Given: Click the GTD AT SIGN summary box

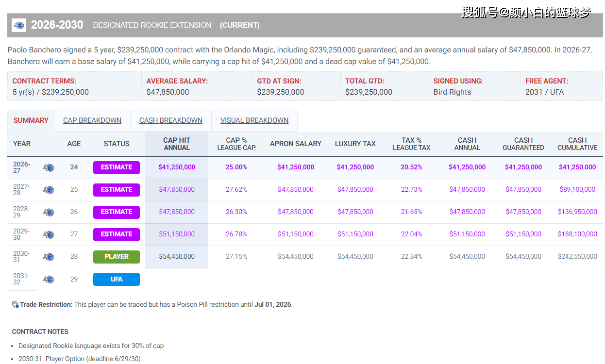Looking at the screenshot, I should coord(296,86).
